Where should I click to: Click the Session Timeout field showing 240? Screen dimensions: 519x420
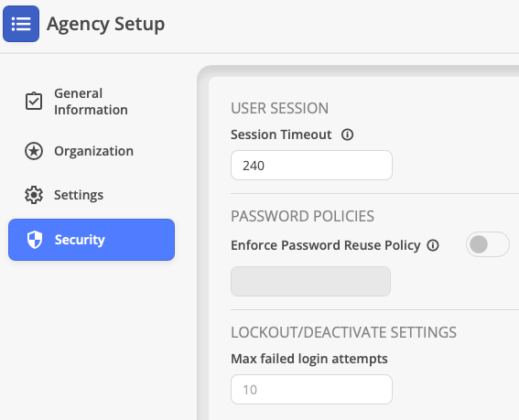(311, 165)
